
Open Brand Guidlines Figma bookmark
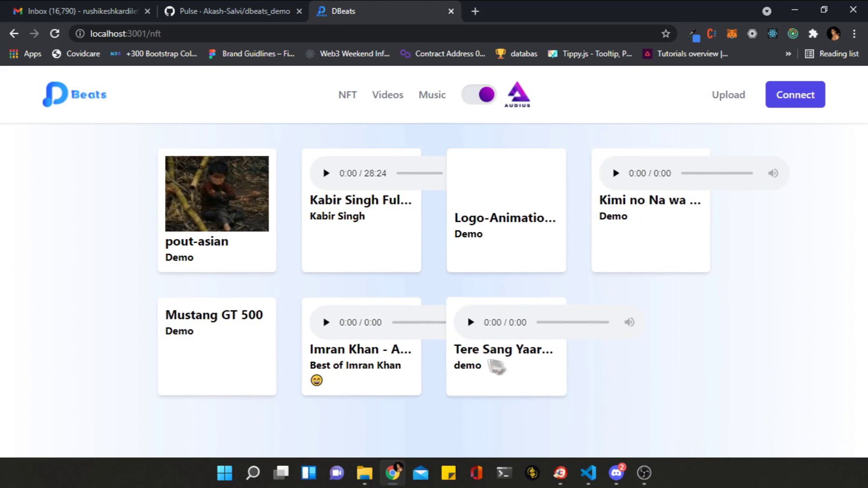(251, 54)
